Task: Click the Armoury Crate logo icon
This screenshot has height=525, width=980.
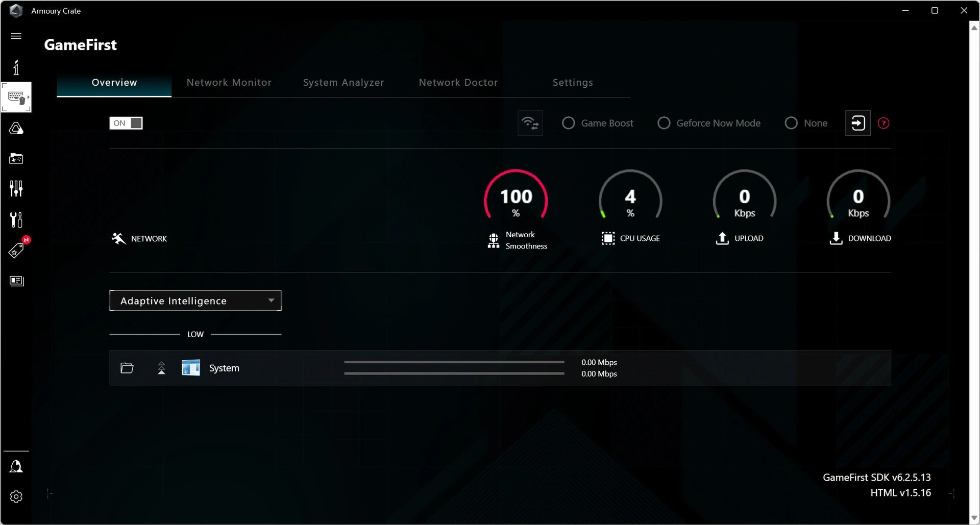Action: 16,11
